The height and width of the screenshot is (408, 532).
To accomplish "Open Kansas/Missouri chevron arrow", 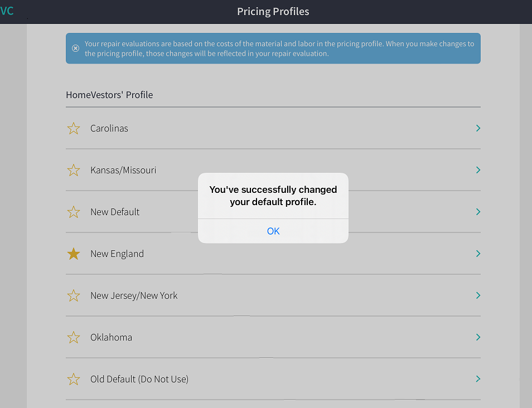I will (x=478, y=170).
